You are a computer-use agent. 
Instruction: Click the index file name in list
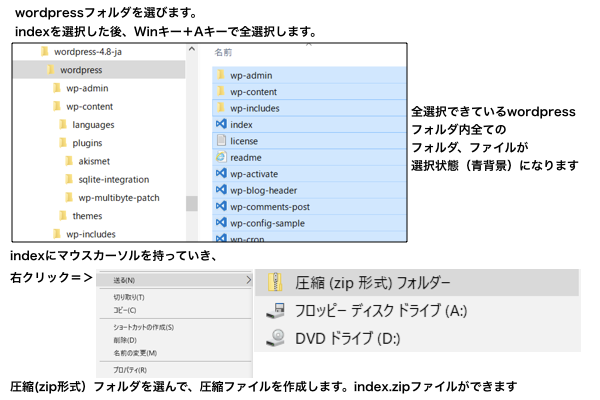click(241, 125)
